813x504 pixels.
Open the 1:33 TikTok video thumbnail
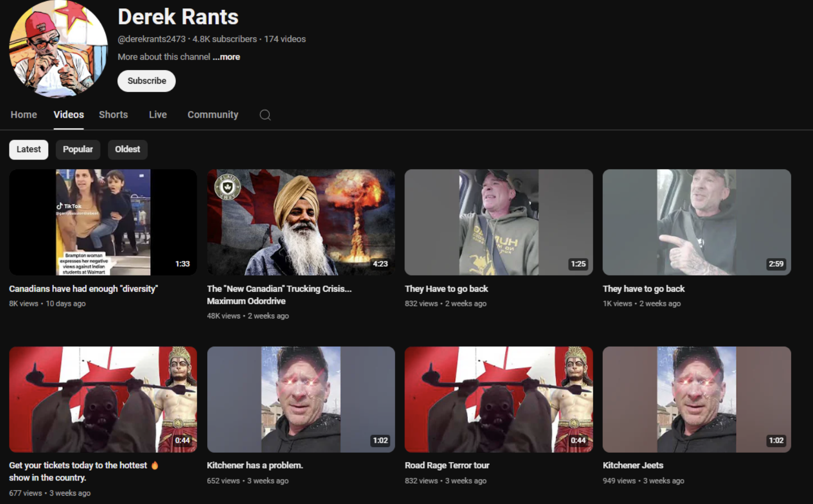[103, 222]
